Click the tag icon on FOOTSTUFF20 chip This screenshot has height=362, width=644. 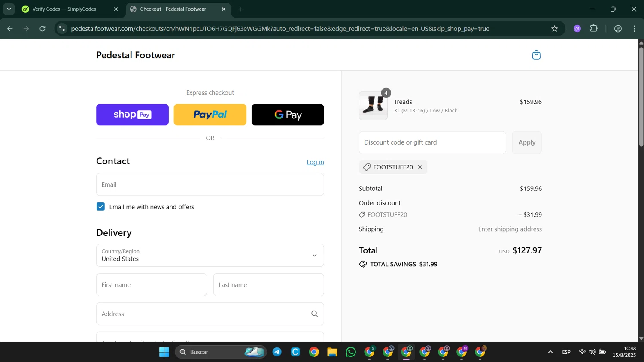click(367, 167)
